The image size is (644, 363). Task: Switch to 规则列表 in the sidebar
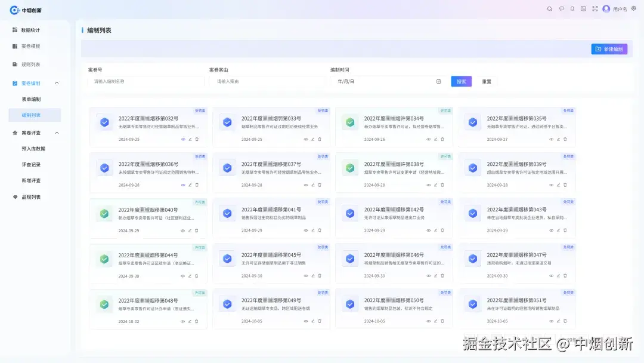coord(30,64)
